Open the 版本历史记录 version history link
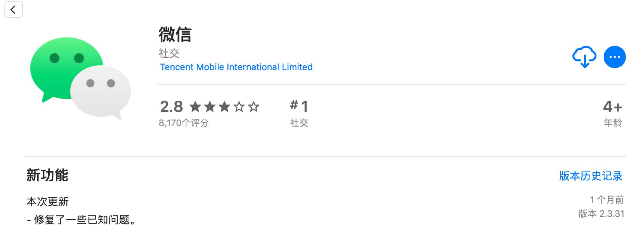 click(x=590, y=176)
